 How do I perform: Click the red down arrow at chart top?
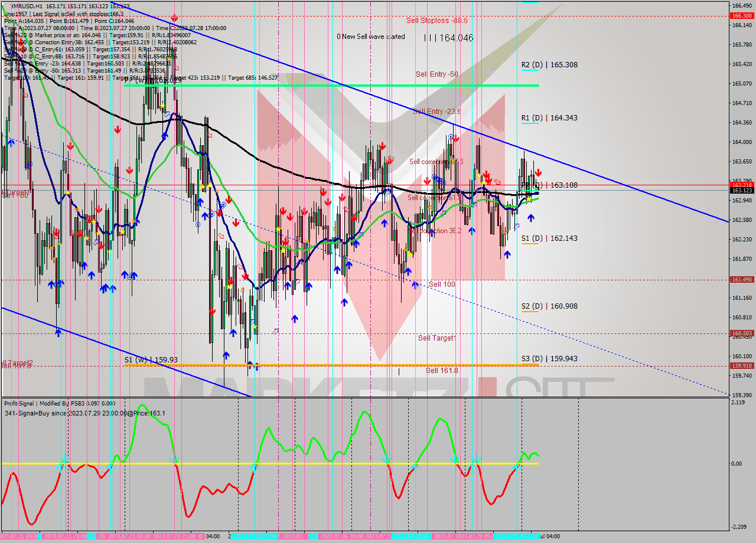[x=174, y=18]
